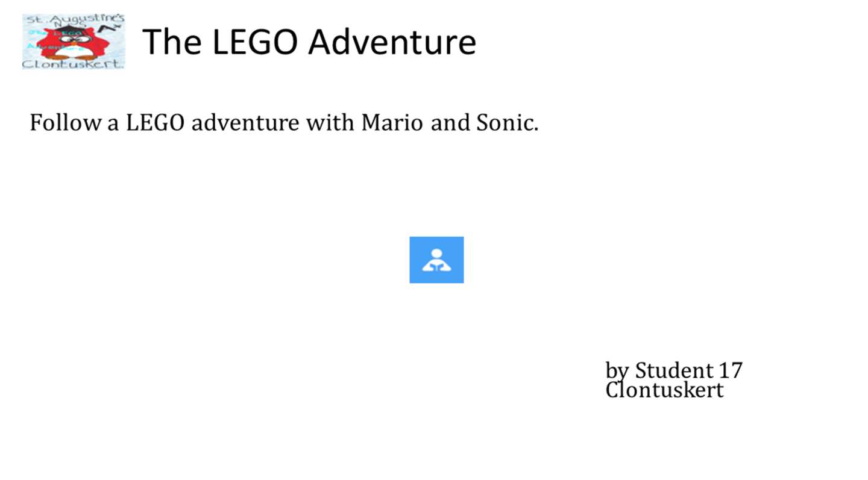Click the owl's glasses in the logo
Image resolution: width=868 pixels, height=480 pixels.
pyautogui.click(x=75, y=39)
